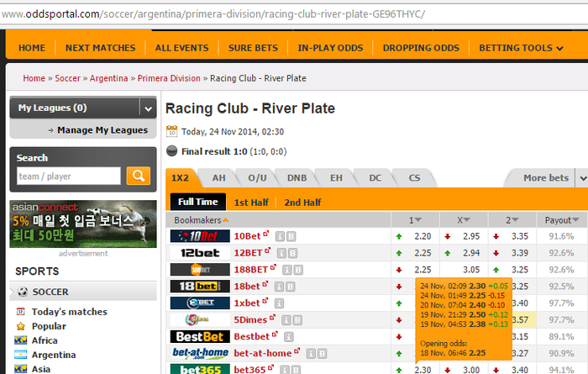Viewport: 588px width, 374px height.
Task: Sort by column 2 odds
Action: (x=512, y=220)
